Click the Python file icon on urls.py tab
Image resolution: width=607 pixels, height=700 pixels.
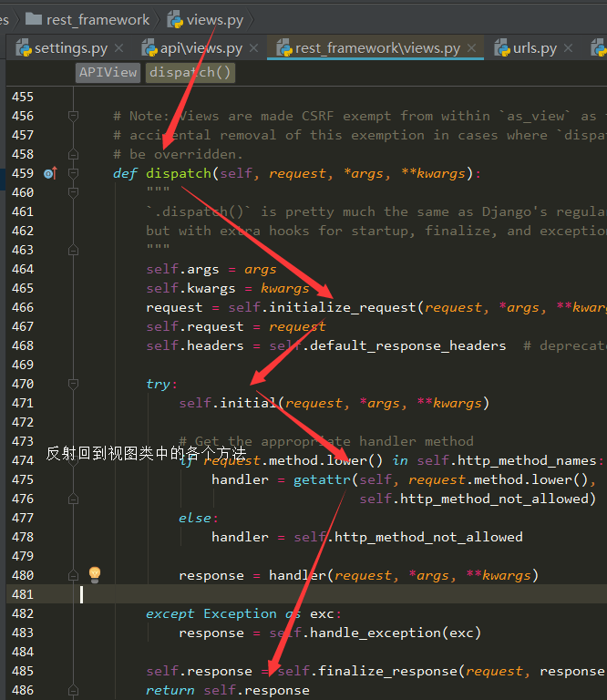click(502, 47)
